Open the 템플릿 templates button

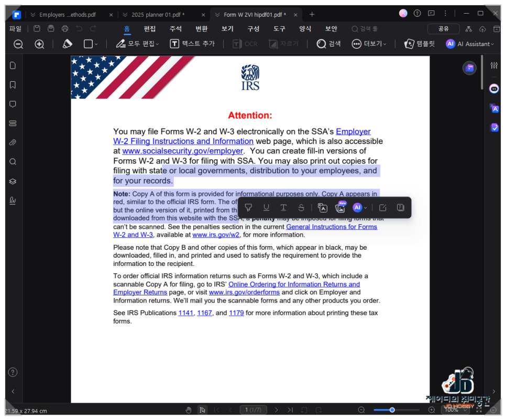coord(420,44)
